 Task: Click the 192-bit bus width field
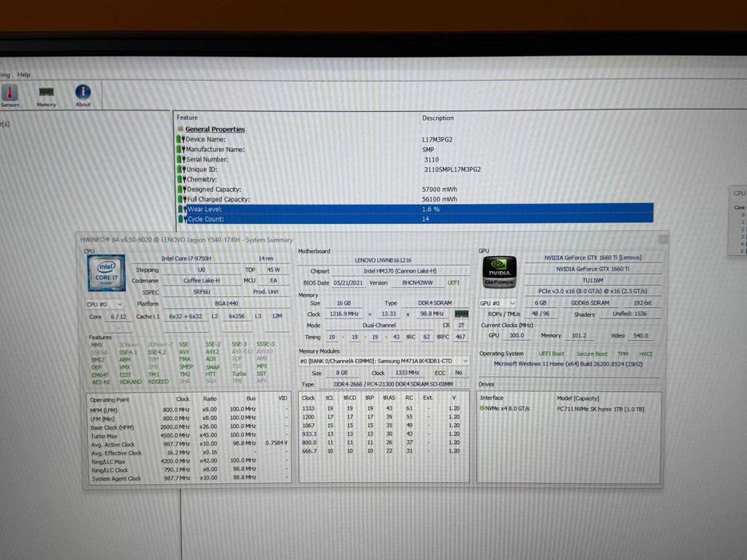click(642, 303)
